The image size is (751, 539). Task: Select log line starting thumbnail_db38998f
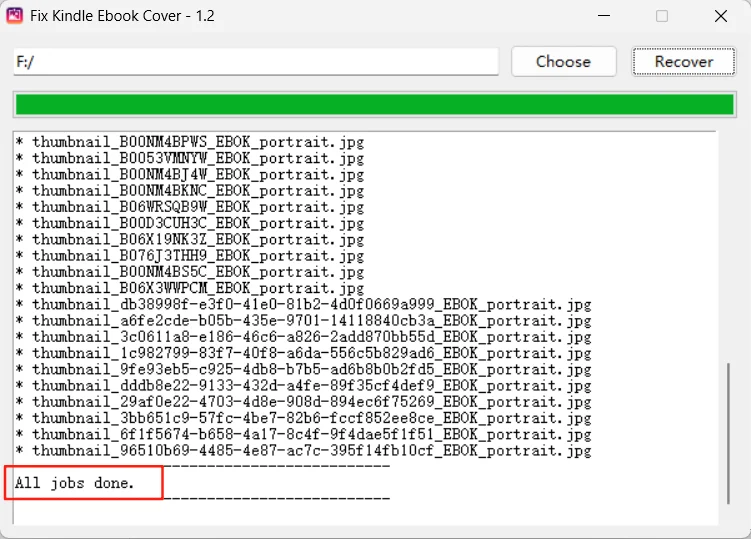point(304,305)
